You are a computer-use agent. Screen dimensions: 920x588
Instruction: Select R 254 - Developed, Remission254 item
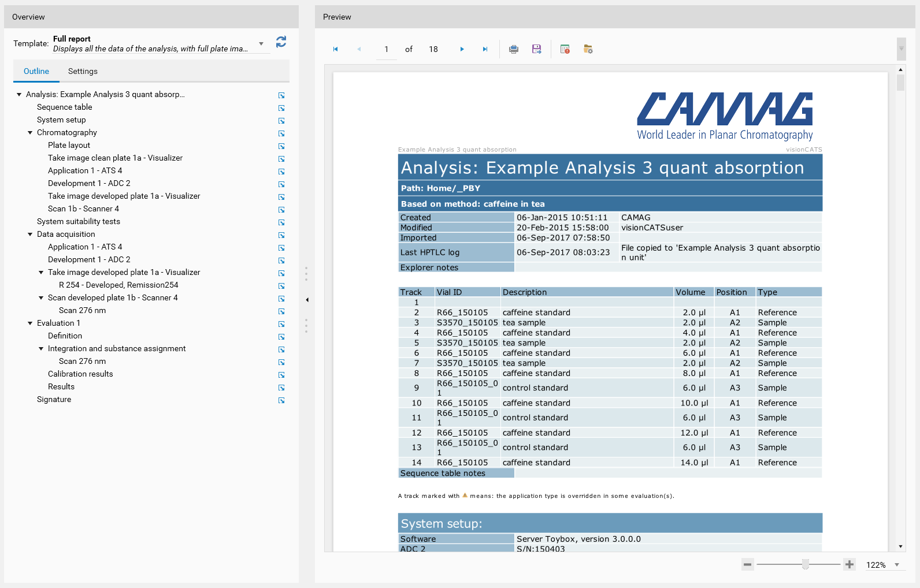click(118, 285)
